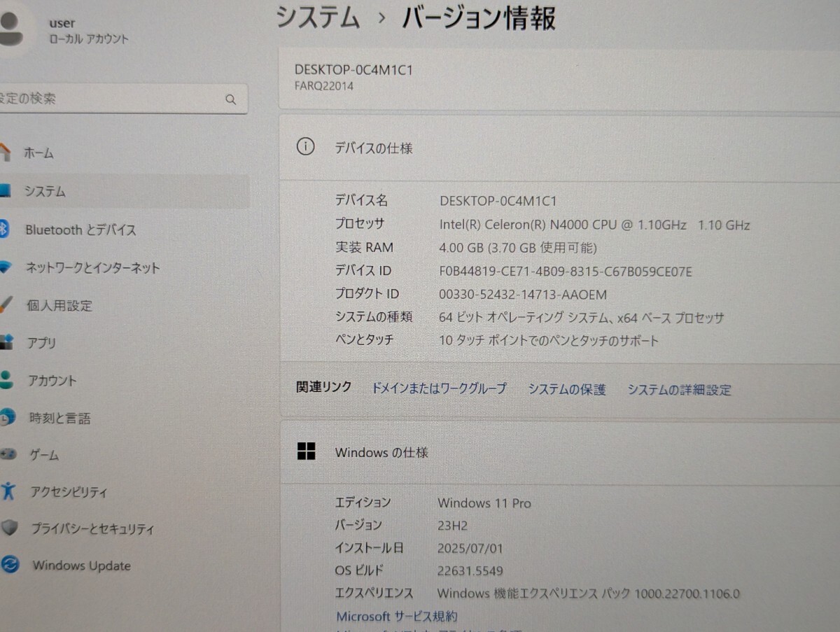Click pen and touch 10 タッチ value
840x632 pixels.
click(549, 341)
